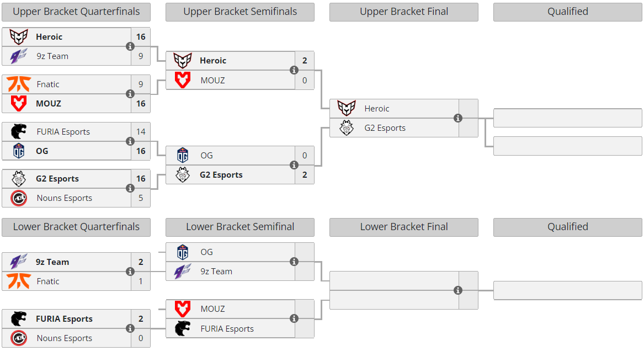Open match info for Heroic vs G2 Esports

tap(458, 118)
